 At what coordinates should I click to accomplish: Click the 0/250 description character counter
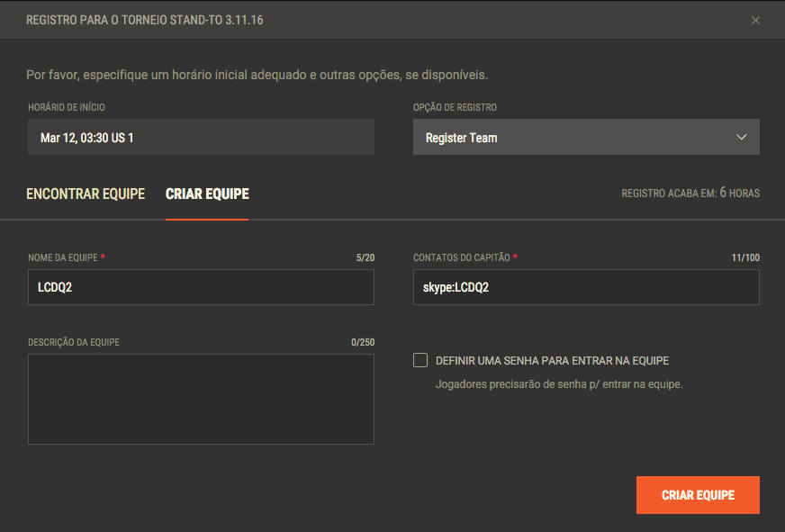pyautogui.click(x=363, y=342)
